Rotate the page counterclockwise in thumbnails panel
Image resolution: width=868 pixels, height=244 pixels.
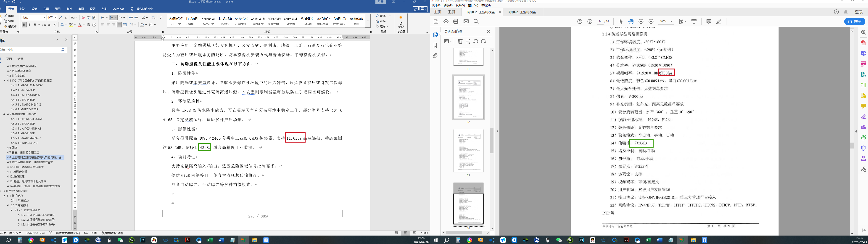tap(476, 41)
